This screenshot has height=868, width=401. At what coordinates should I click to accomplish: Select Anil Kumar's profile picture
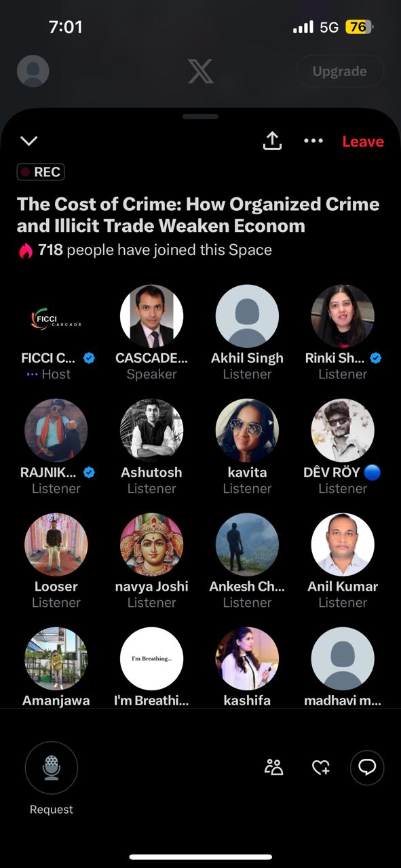click(343, 545)
